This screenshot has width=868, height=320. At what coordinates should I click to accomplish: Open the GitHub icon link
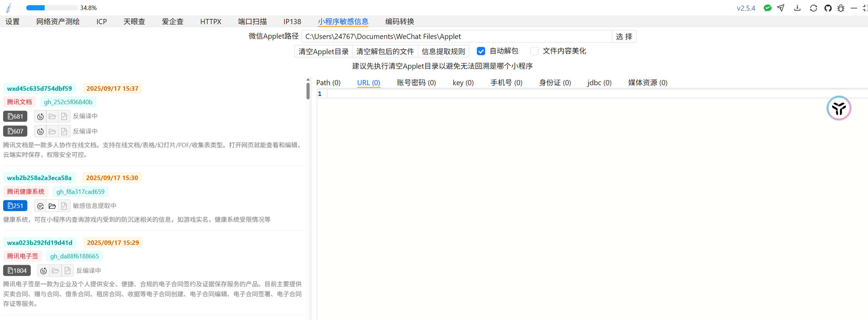pyautogui.click(x=828, y=8)
